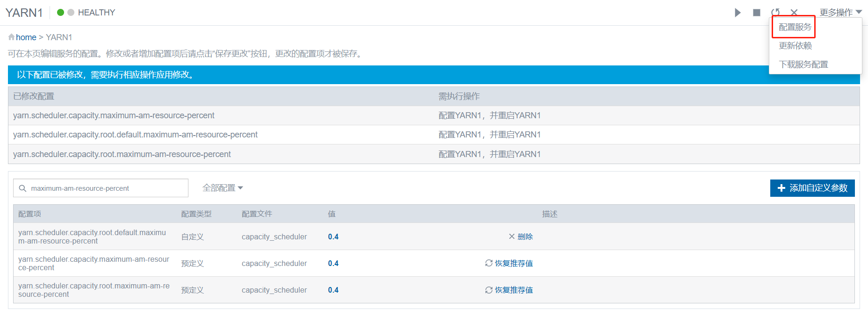Image resolution: width=868 pixels, height=323 pixels.
Task: Click the search magnifier icon
Action: coord(22,188)
